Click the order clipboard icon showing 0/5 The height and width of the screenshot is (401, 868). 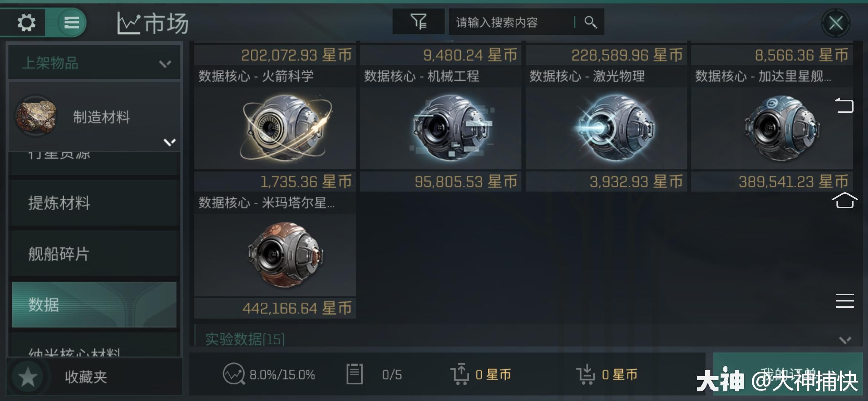354,374
